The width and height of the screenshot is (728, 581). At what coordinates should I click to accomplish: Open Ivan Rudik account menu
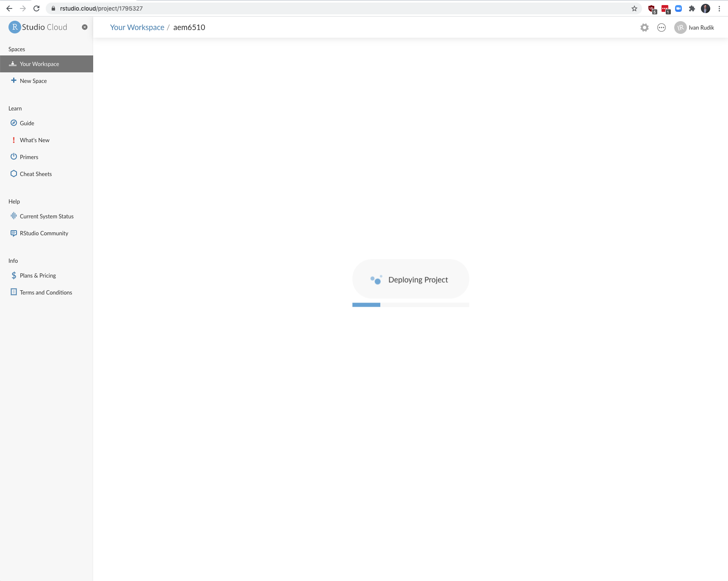tap(695, 28)
